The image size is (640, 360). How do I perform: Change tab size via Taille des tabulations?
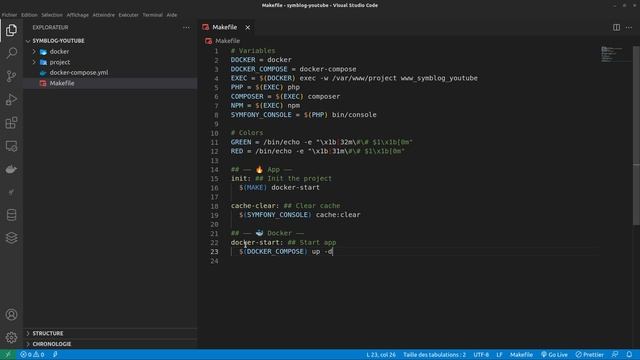434,355
